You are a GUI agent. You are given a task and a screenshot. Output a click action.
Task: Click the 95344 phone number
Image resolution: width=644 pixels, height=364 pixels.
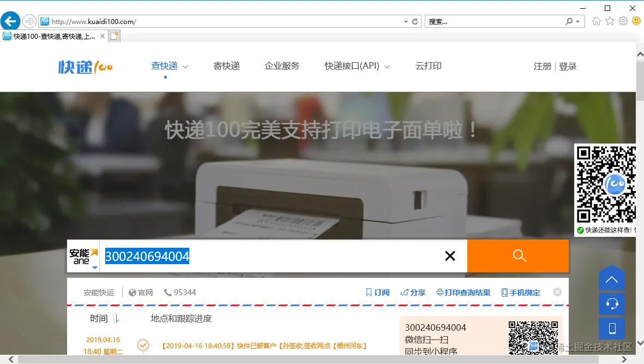(x=180, y=293)
